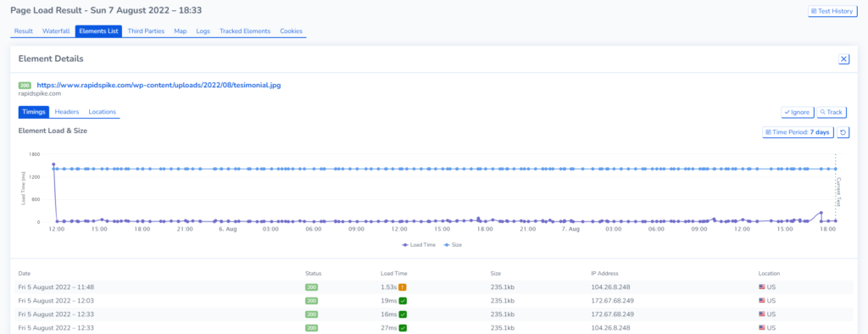
Task: Select row dated Fri 5 August 2022 – 12:03
Action: 434,301
